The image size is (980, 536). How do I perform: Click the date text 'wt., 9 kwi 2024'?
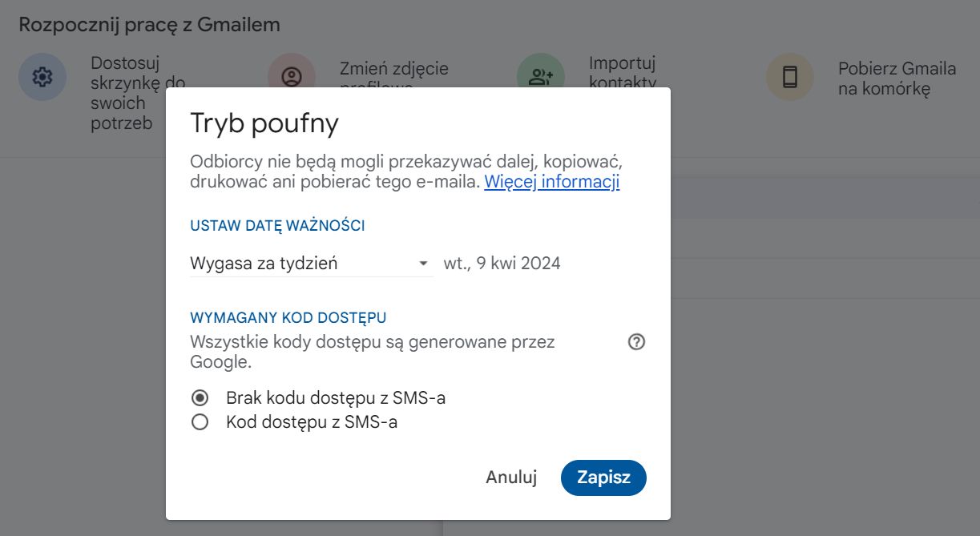pyautogui.click(x=501, y=263)
